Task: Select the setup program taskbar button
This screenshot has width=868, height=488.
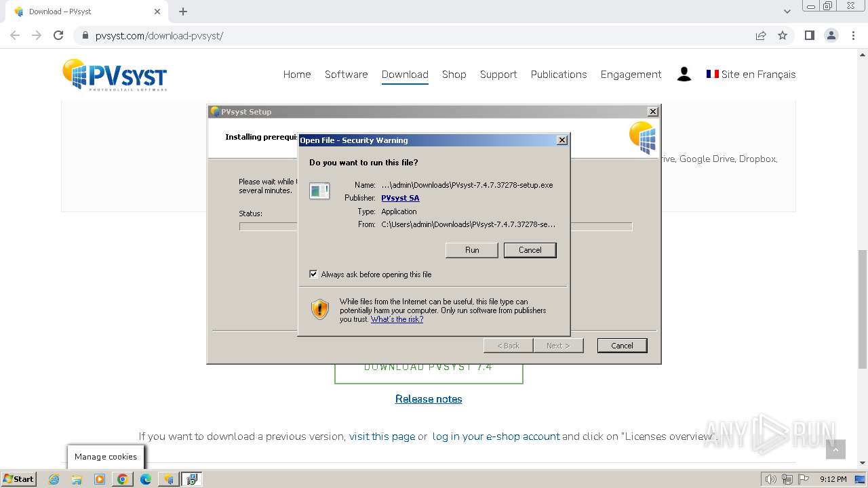Action: 192,479
